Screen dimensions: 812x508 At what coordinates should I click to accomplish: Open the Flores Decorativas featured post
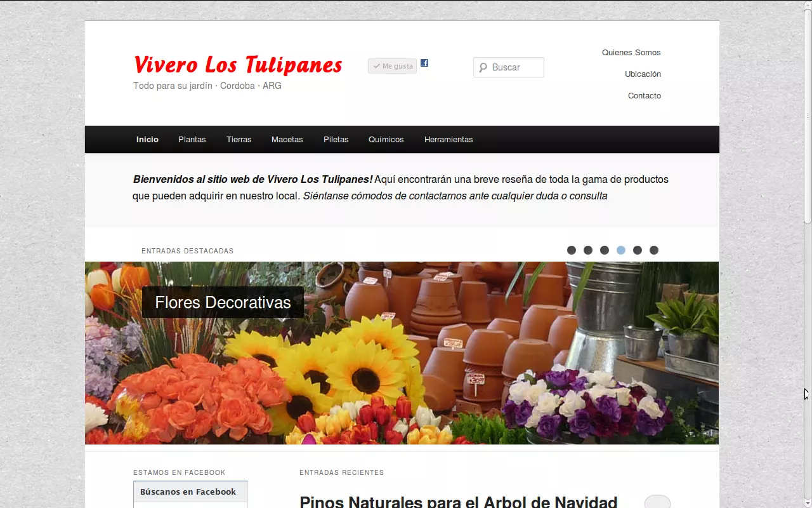coord(223,302)
